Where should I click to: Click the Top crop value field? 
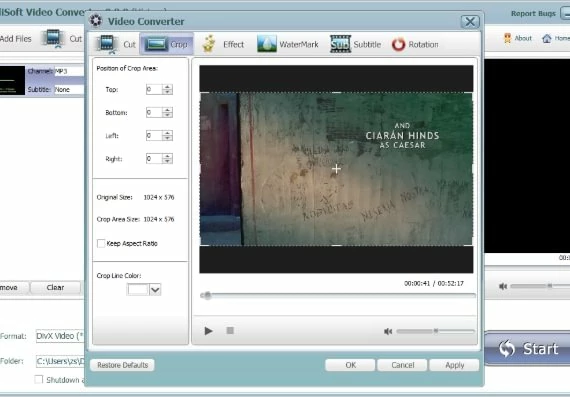154,89
